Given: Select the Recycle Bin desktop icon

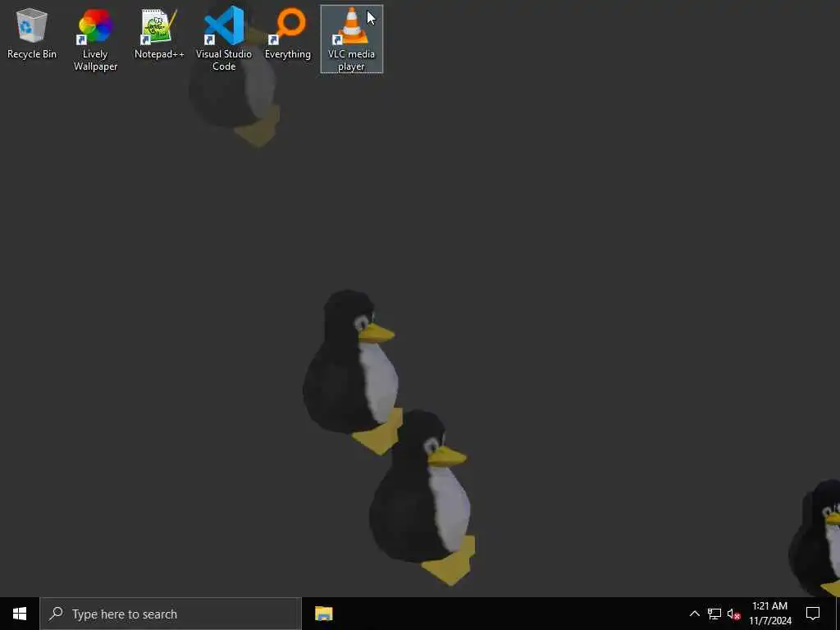Looking at the screenshot, I should (x=32, y=33).
